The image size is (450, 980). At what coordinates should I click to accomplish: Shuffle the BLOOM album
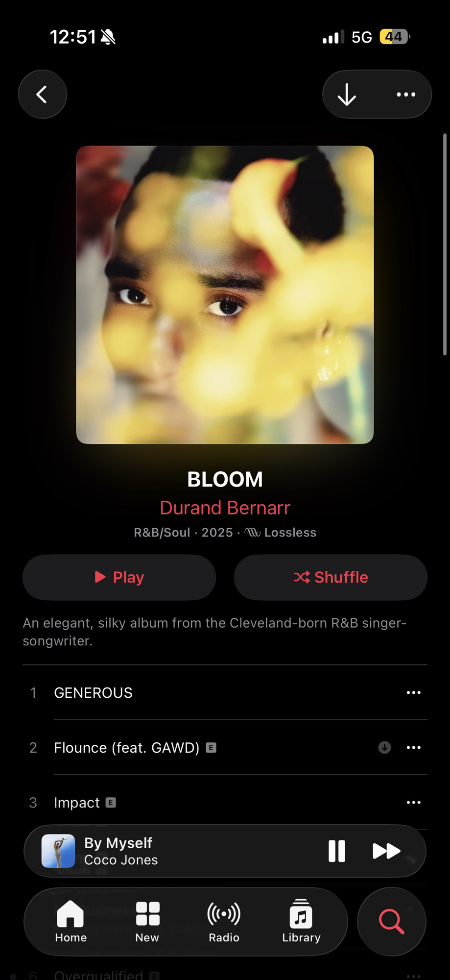click(331, 577)
